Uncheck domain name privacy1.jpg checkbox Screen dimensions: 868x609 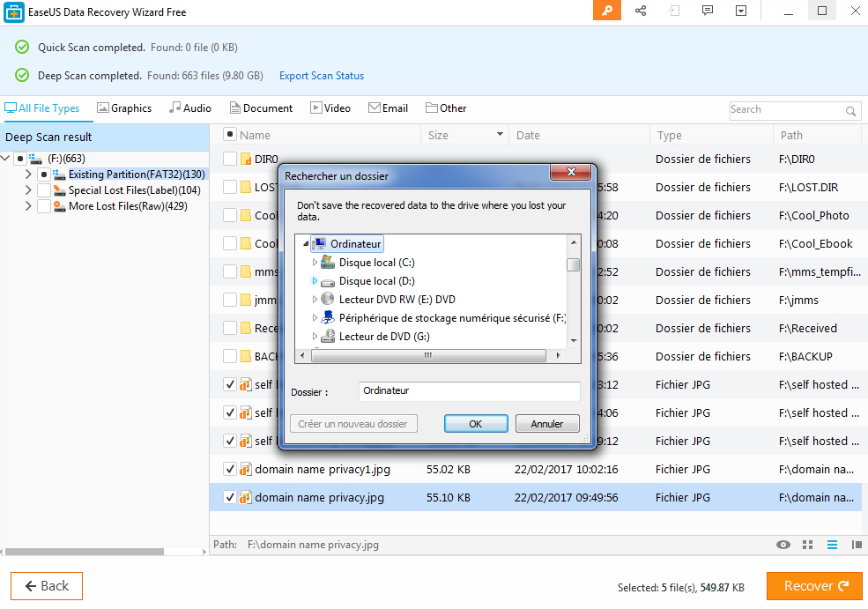click(x=230, y=469)
